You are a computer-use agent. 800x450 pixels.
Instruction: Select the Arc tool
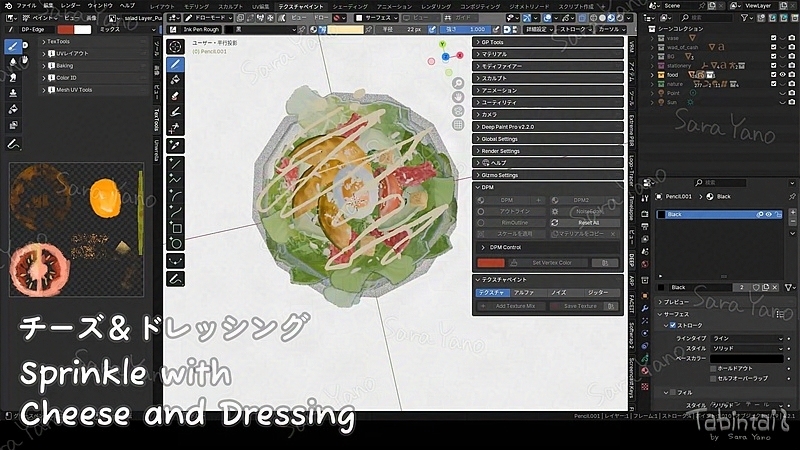point(176,196)
